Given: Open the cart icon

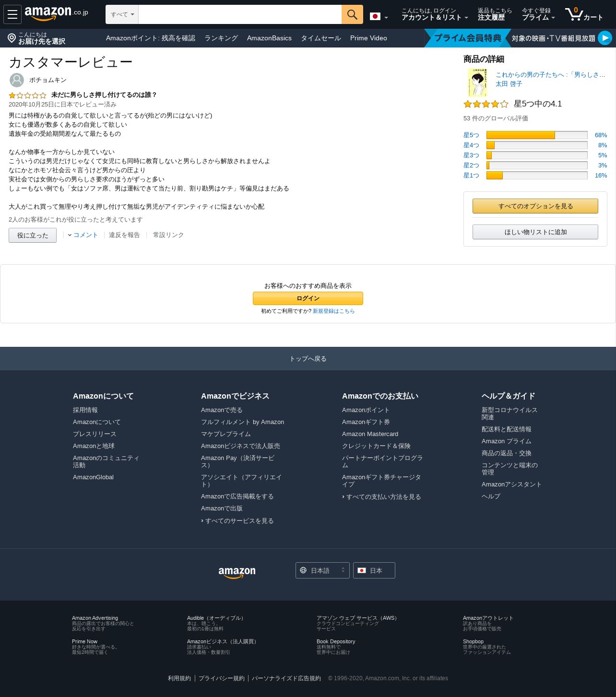Looking at the screenshot, I should 583,14.
